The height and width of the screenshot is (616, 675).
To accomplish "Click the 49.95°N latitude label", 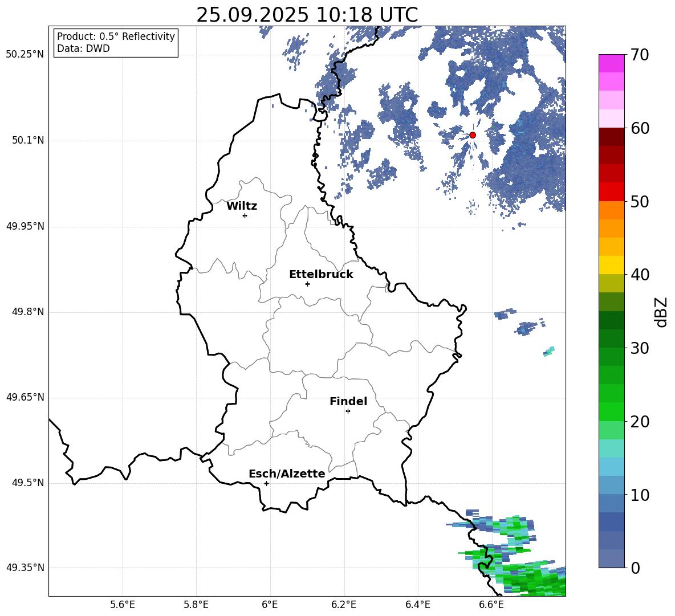I will click(25, 226).
